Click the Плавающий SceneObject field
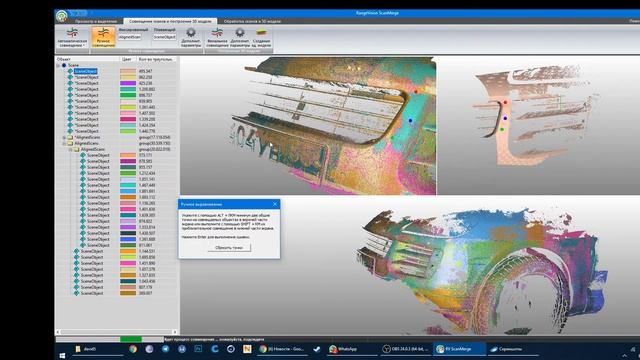The width and height of the screenshot is (640, 360). pyautogui.click(x=164, y=37)
